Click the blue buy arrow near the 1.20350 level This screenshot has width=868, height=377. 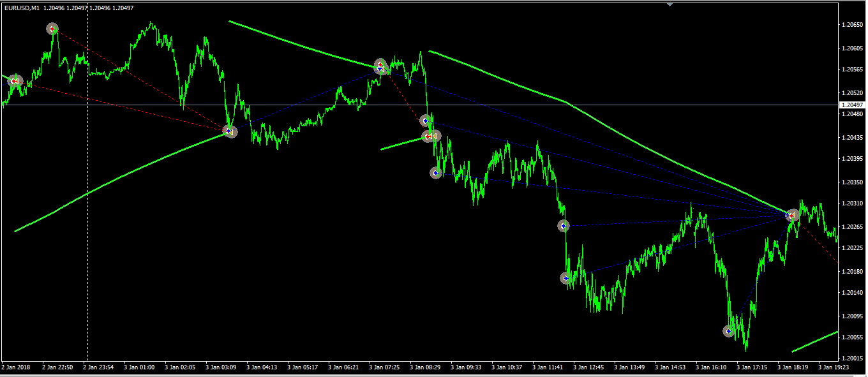coord(436,172)
